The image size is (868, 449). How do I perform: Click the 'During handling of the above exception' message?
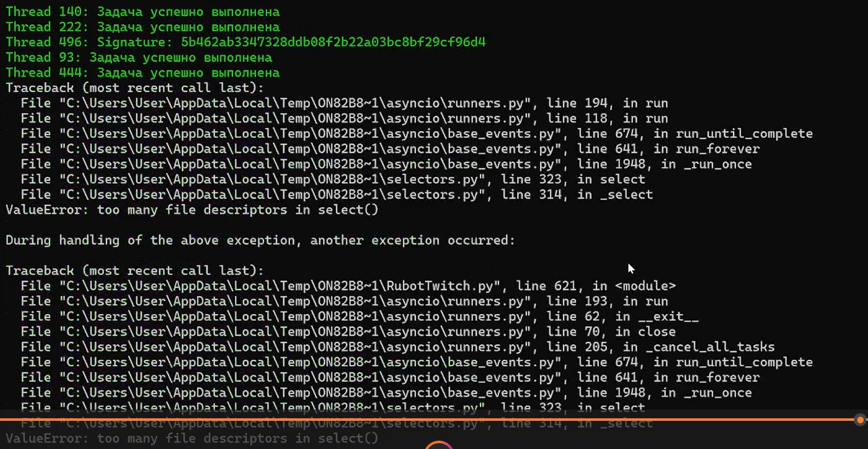click(260, 240)
